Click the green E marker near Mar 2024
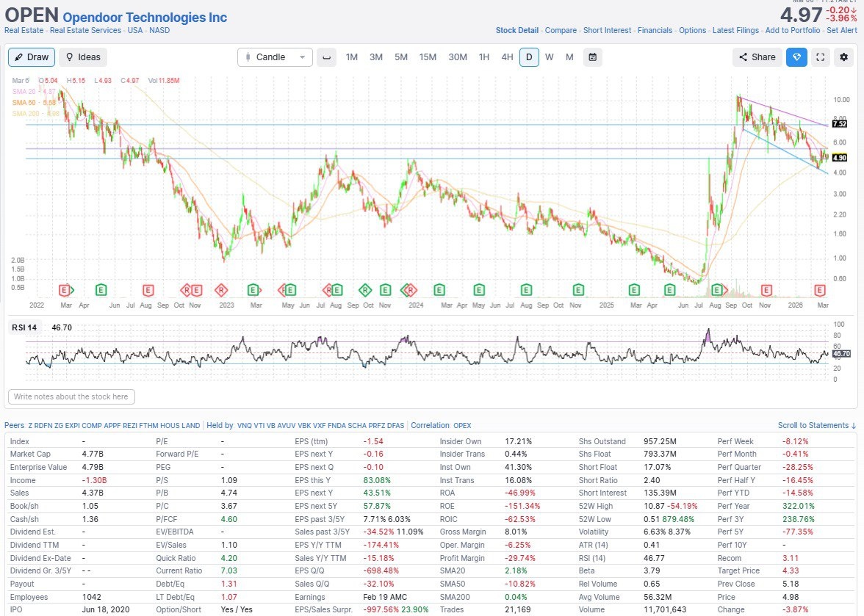Screen dimensions: 864x616 coord(439,290)
